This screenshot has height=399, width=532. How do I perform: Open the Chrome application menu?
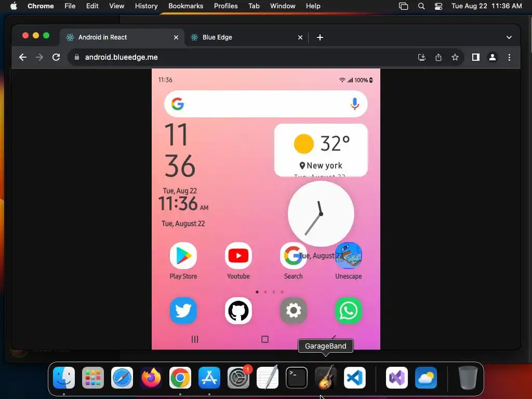[x=41, y=6]
